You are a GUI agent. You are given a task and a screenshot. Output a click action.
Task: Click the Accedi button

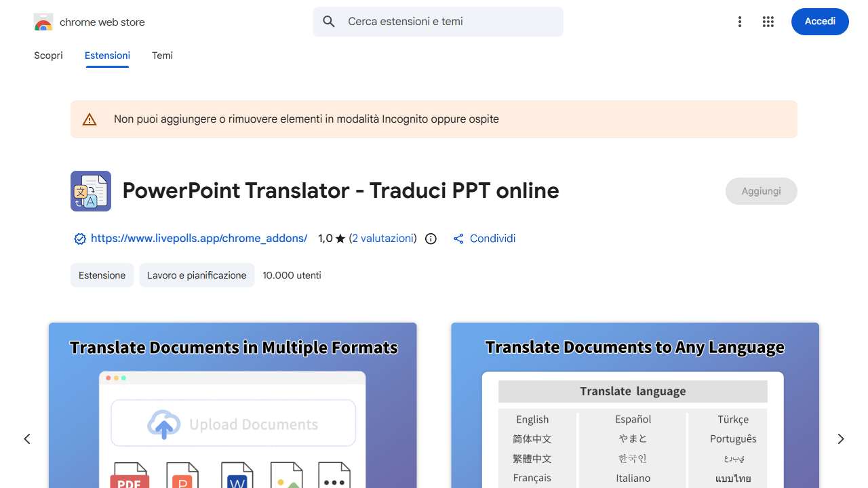pyautogui.click(x=819, y=21)
